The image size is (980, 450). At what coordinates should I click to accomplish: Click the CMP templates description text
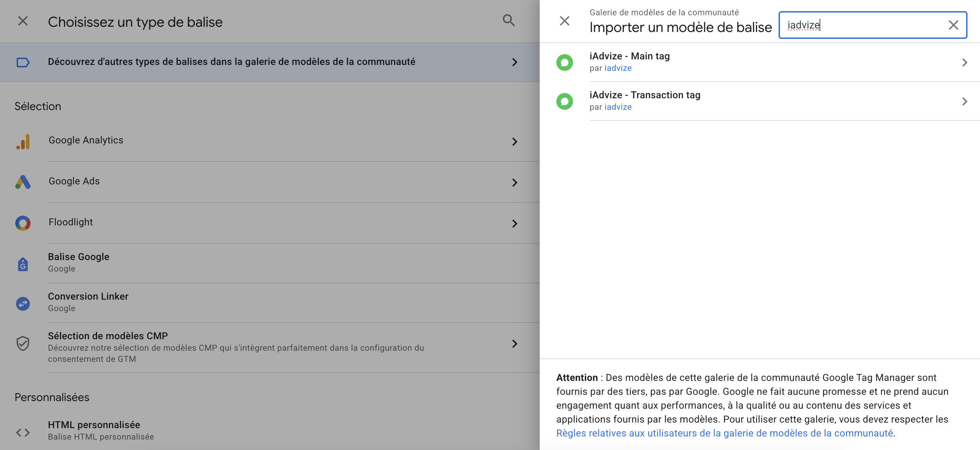(x=236, y=353)
